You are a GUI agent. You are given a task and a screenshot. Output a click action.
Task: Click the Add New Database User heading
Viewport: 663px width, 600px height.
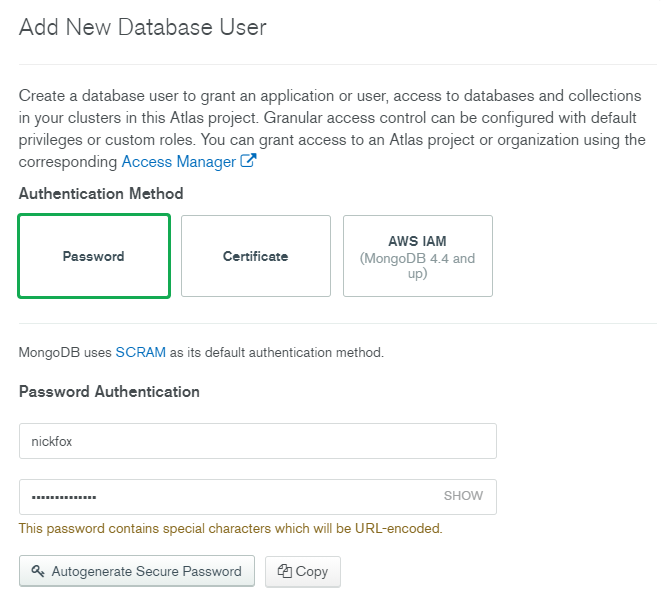[142, 27]
